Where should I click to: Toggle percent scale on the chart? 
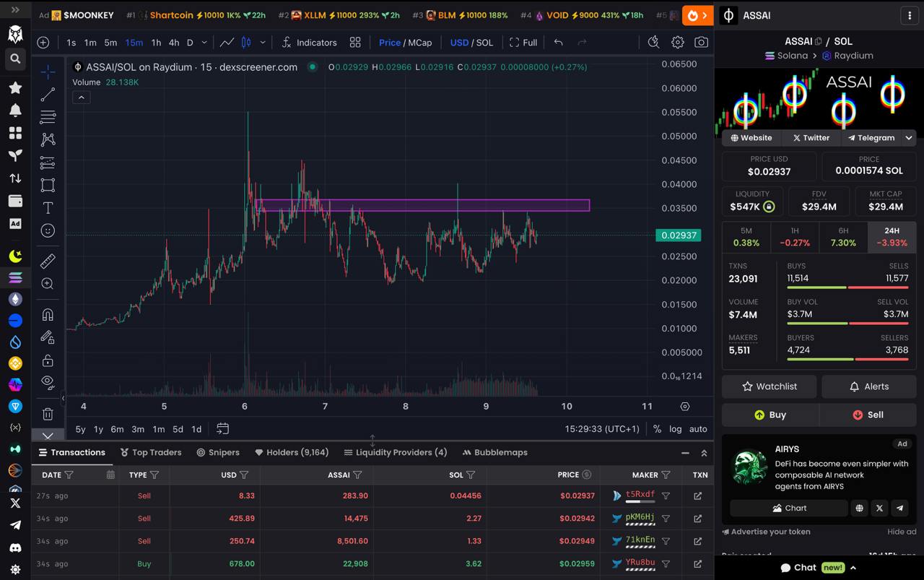(657, 428)
